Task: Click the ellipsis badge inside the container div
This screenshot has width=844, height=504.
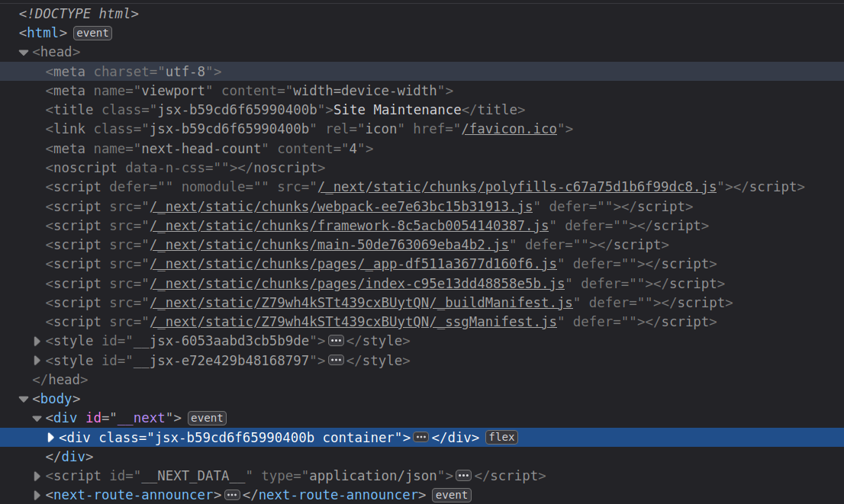Action: click(421, 437)
